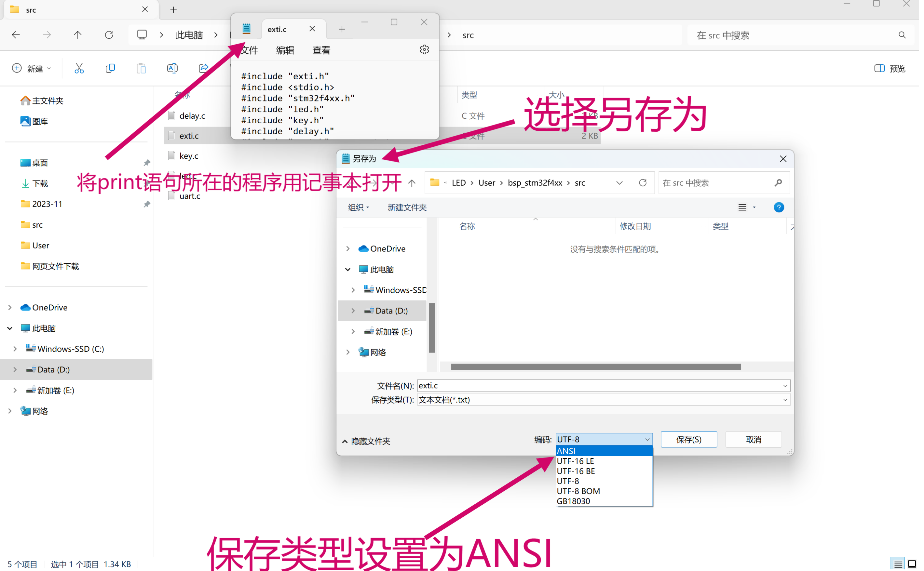Click 保存(S) button to save file

point(688,439)
